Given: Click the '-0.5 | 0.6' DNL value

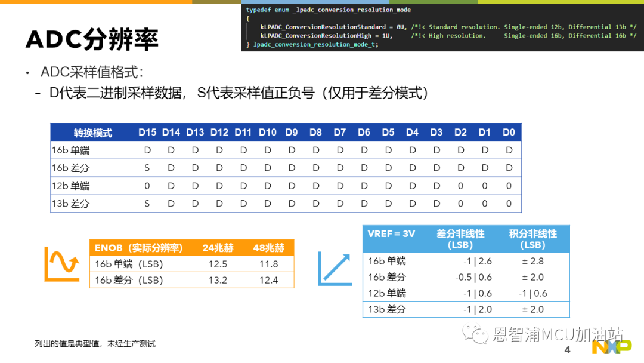Looking at the screenshot, I should click(x=473, y=277).
